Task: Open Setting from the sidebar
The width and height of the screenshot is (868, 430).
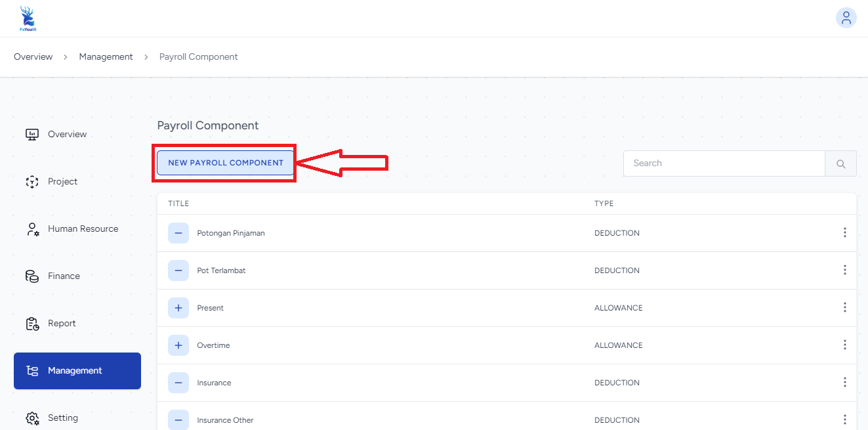Action: pyautogui.click(x=63, y=418)
